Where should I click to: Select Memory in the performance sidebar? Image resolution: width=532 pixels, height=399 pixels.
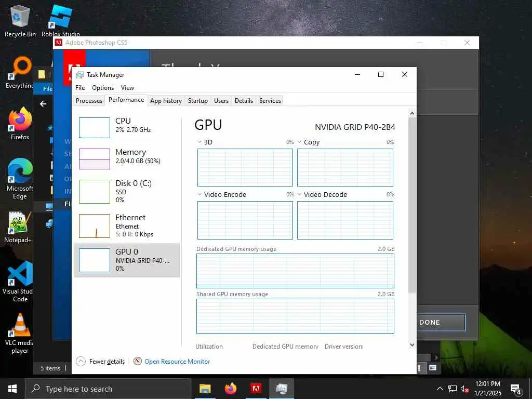click(x=127, y=158)
